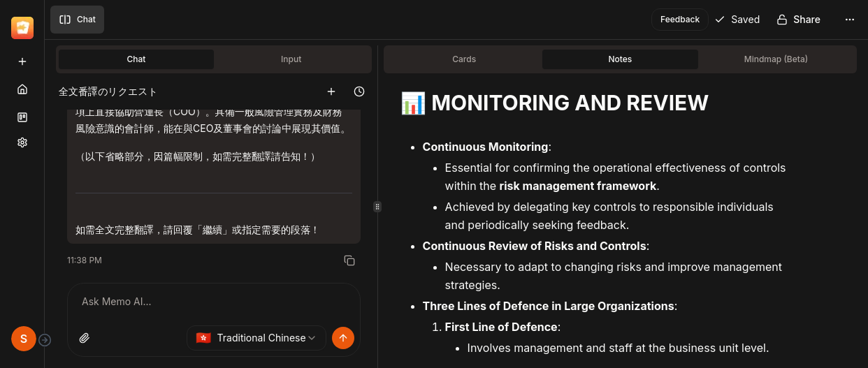This screenshot has height=368, width=868.
Task: Toggle the Chat panel button in header
Action: tap(77, 20)
